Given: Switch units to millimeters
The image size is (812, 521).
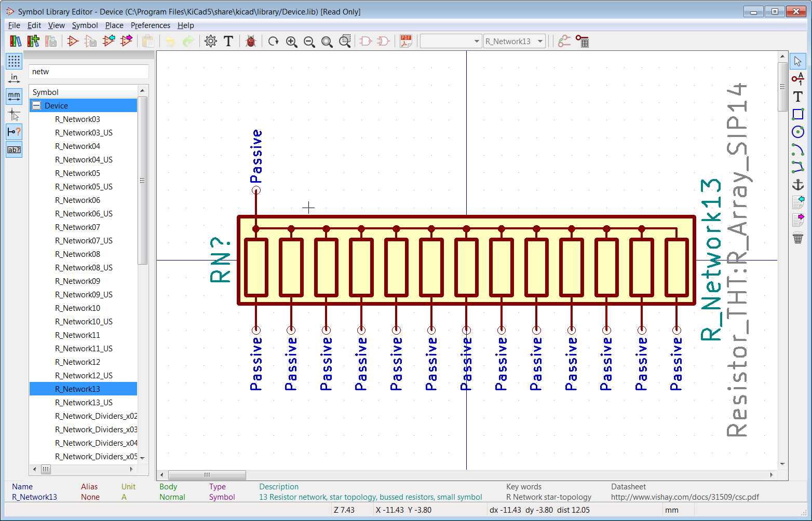Looking at the screenshot, I should (14, 96).
